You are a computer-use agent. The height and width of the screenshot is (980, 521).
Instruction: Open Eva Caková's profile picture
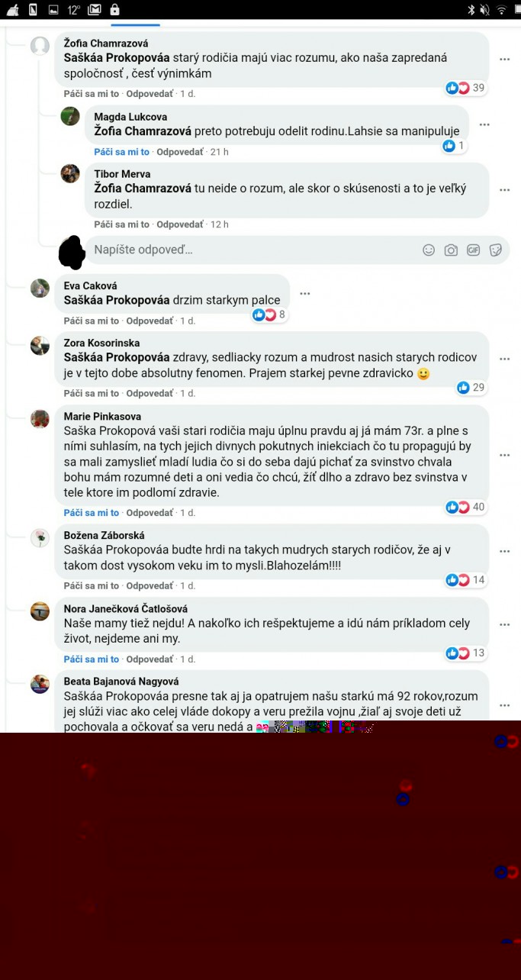(x=40, y=288)
